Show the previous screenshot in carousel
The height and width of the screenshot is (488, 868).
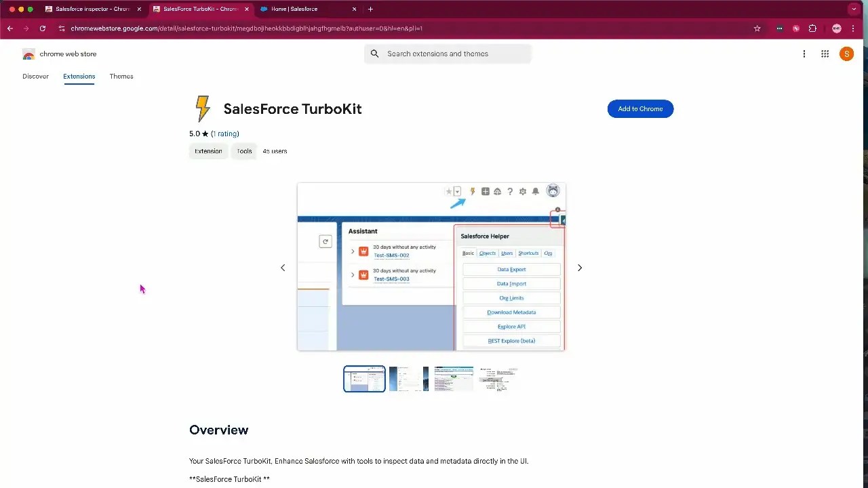point(283,268)
